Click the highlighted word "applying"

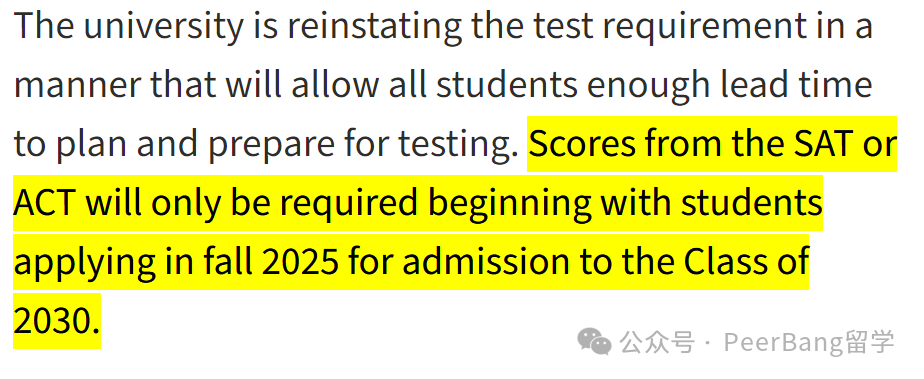click(x=85, y=263)
